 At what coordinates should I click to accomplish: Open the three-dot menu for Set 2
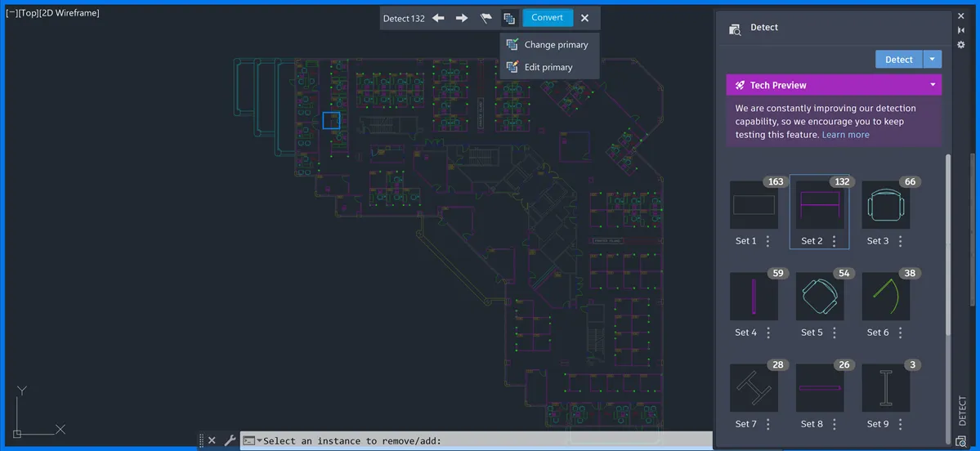point(834,241)
